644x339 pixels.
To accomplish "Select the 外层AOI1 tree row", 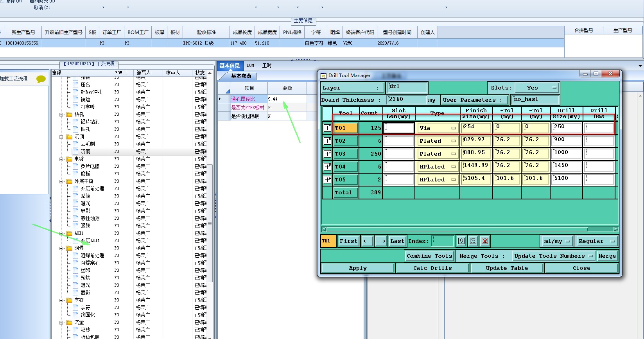I will coord(90,240).
